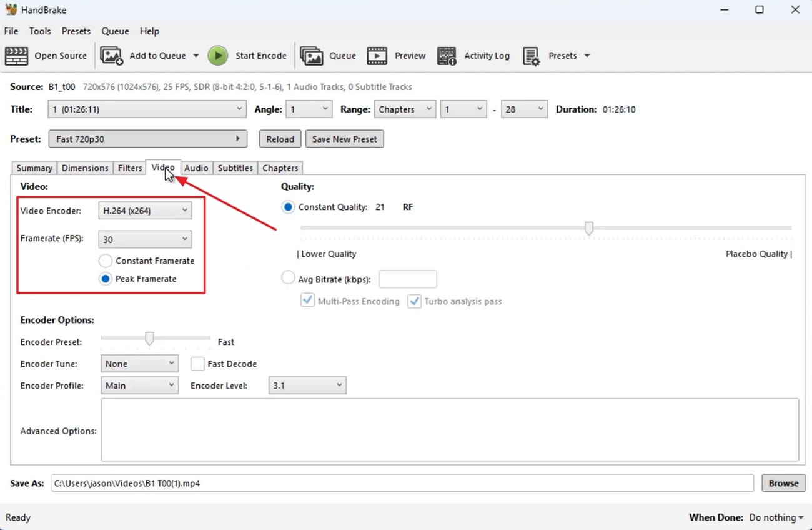Open the Queue window

tap(327, 56)
